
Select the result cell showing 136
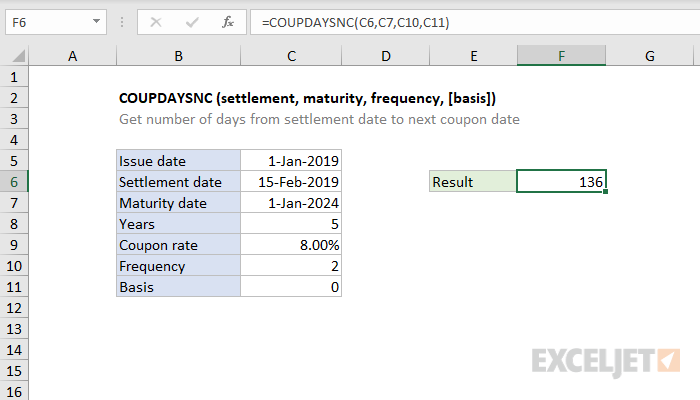pyautogui.click(x=561, y=182)
